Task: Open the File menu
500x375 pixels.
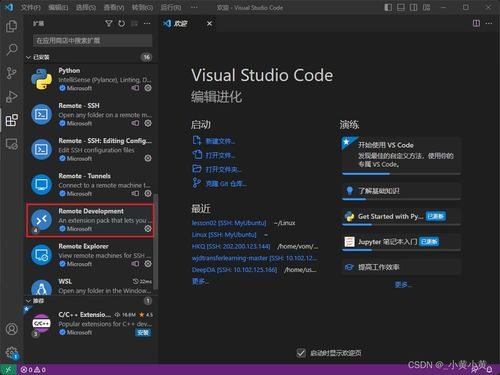Action: 30,7
